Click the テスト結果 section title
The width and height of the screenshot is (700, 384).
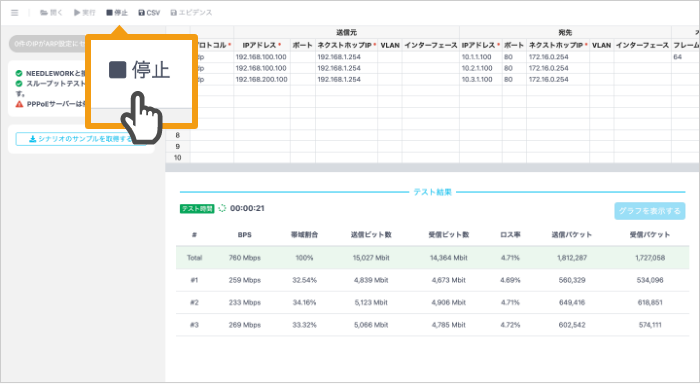(x=432, y=192)
